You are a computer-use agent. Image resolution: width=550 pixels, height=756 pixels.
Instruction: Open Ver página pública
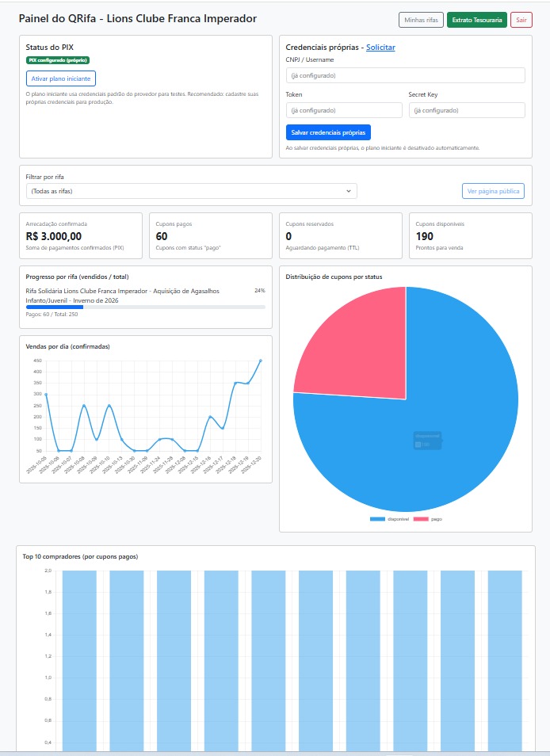click(493, 191)
